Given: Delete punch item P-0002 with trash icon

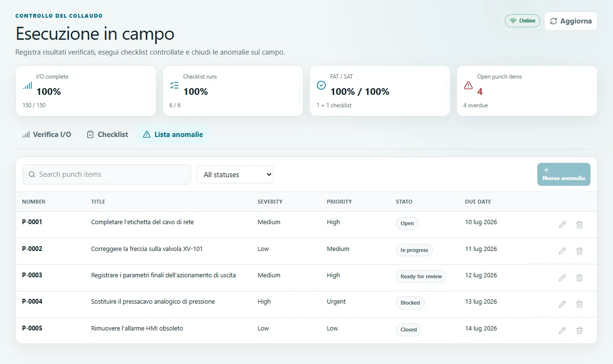Looking at the screenshot, I should [x=579, y=251].
